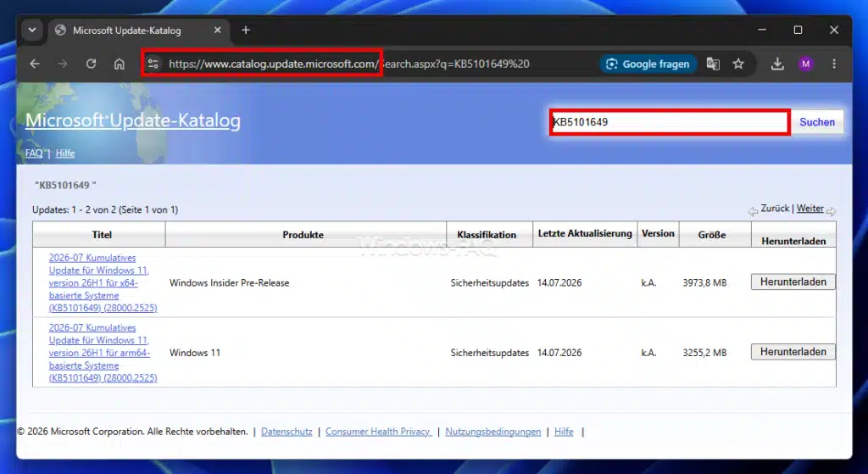The width and height of the screenshot is (868, 474).
Task: Open the Datenschutz footer link
Action: (287, 432)
